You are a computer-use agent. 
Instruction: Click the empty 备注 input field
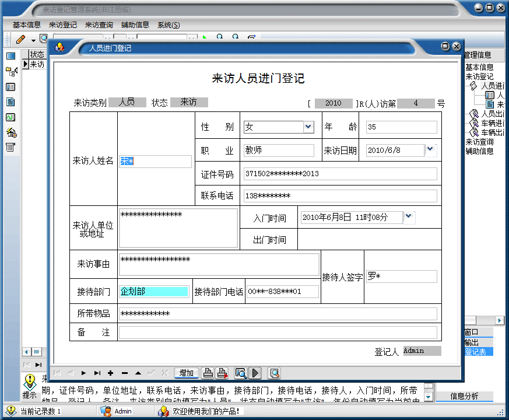(x=278, y=332)
